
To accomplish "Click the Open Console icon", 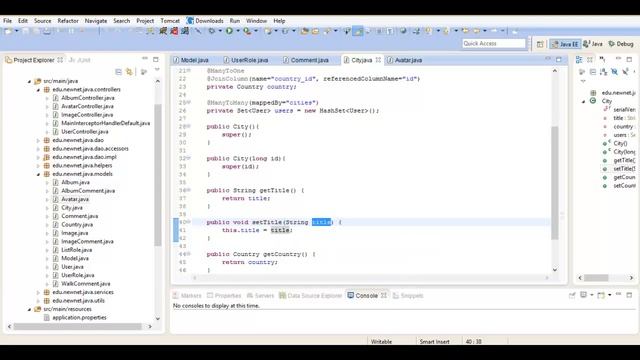I will (601, 295).
